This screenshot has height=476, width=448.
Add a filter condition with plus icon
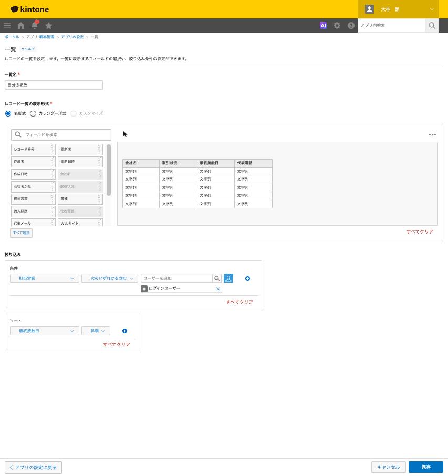coord(247,278)
